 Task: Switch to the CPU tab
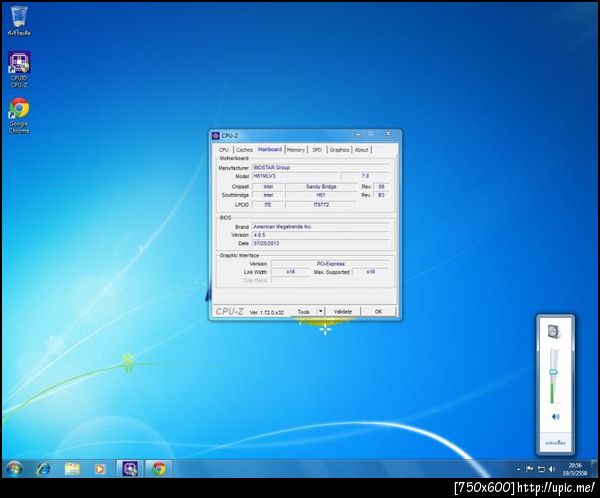224,150
